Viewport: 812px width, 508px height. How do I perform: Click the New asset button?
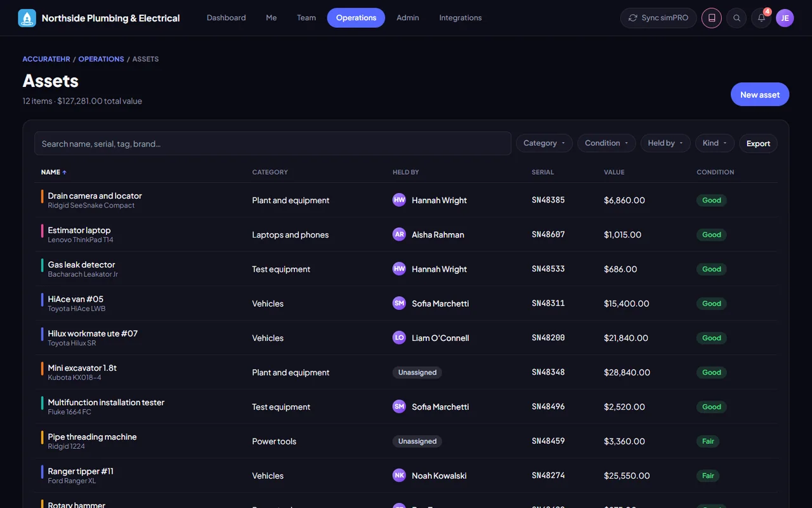pos(760,95)
